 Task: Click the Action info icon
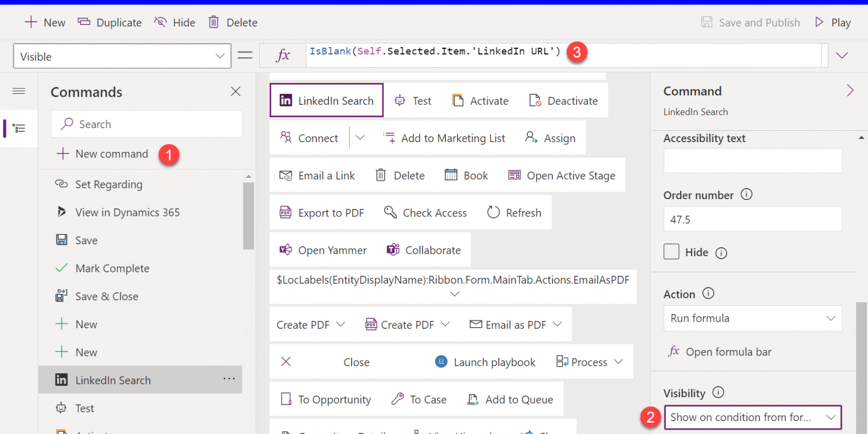click(709, 293)
